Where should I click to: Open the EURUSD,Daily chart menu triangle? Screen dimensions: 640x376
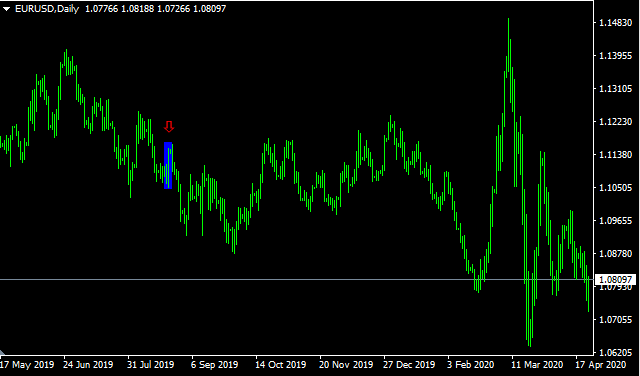pyautogui.click(x=7, y=9)
